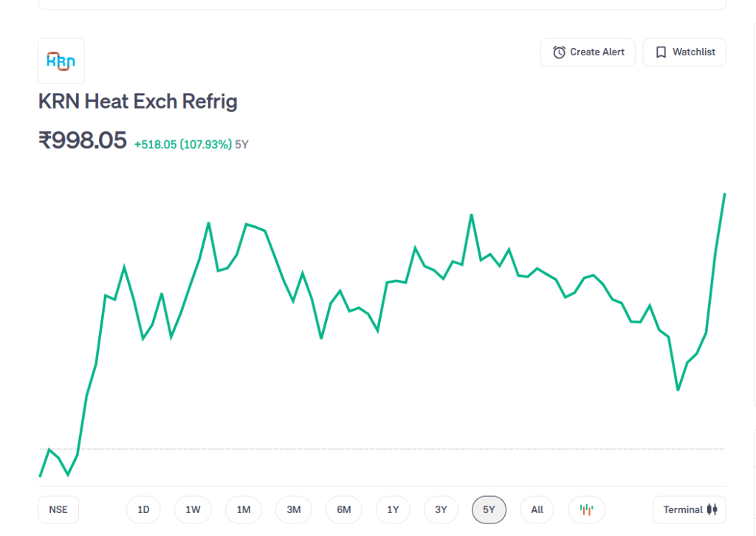756x536 pixels.
Task: Click the KRN Heat Exch Refrig title
Action: 138,101
